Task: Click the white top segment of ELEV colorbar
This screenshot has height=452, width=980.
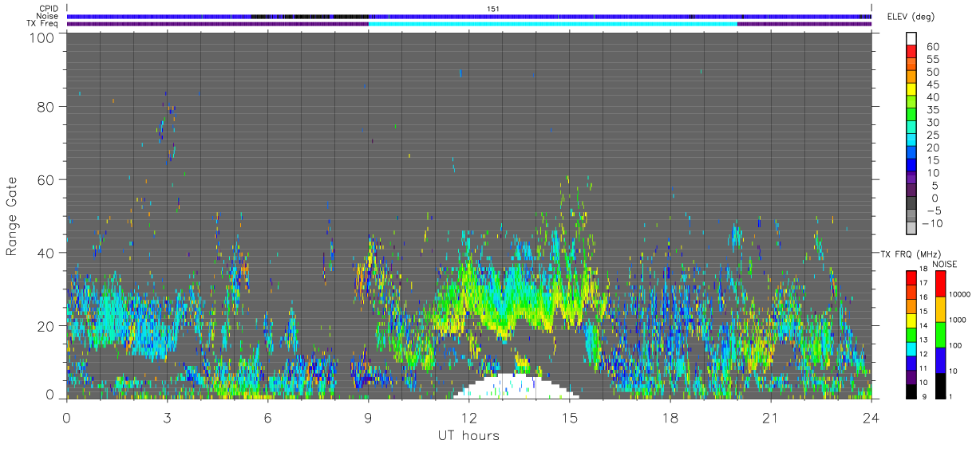Action: 911,38
